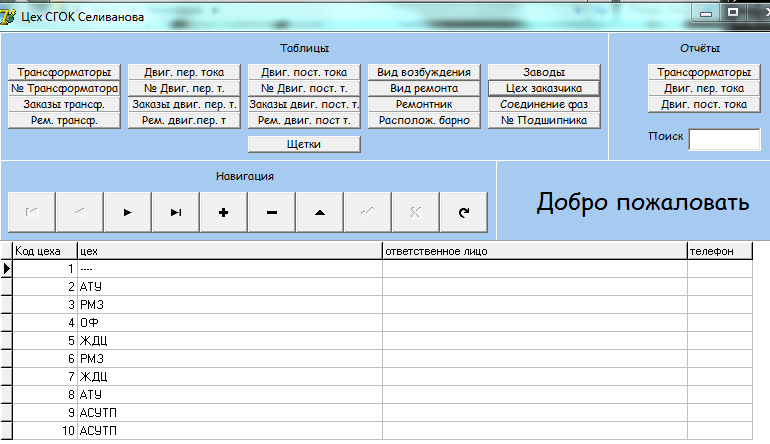The image size is (770, 444).
Task: Select ЖДЦ cell in row 7
Action: (x=230, y=377)
